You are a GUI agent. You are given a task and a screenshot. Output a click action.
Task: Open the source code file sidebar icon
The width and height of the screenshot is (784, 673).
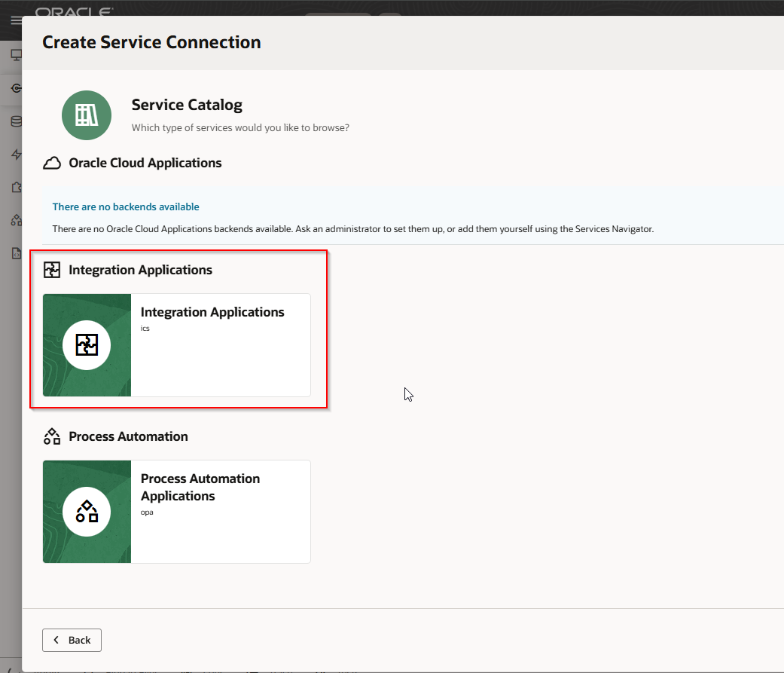pyautogui.click(x=15, y=254)
